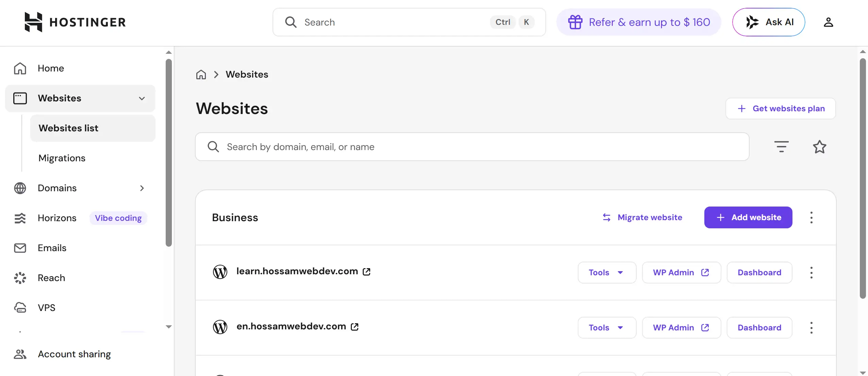This screenshot has width=868, height=376.
Task: Click Migrate website link
Action: click(x=642, y=217)
